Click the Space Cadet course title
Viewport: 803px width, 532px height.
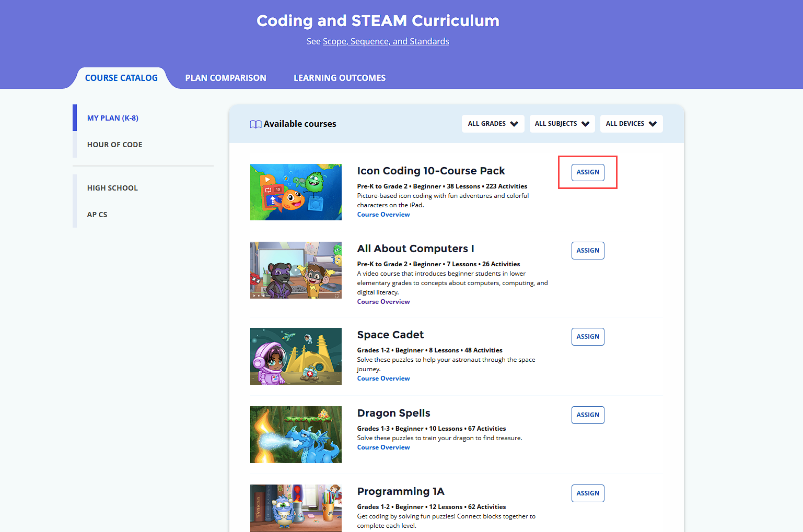coord(390,335)
